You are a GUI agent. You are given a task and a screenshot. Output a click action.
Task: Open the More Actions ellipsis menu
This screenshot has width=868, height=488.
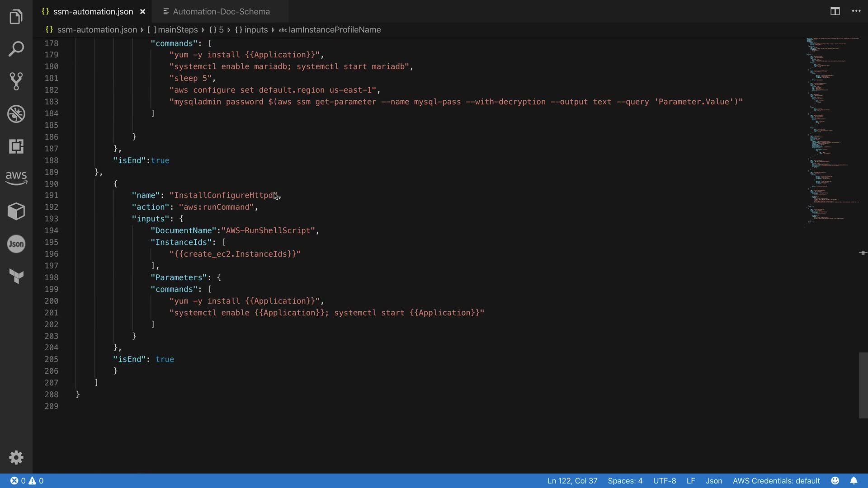point(856,11)
